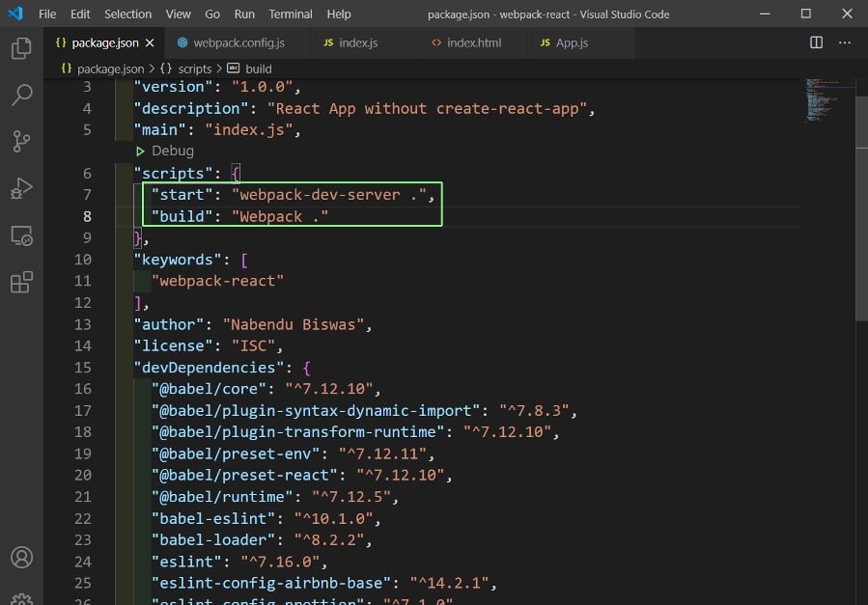
Task: Click the scripts breadcrumb item
Action: click(x=194, y=69)
